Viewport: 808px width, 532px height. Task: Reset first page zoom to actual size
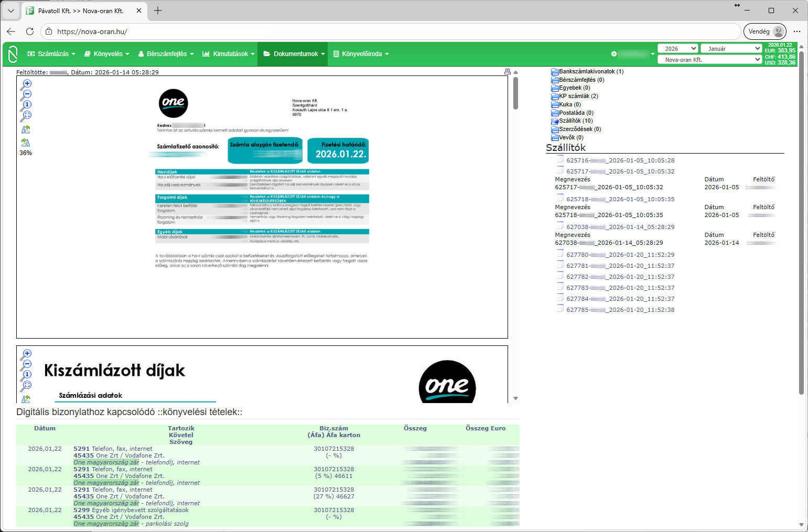pyautogui.click(x=26, y=105)
